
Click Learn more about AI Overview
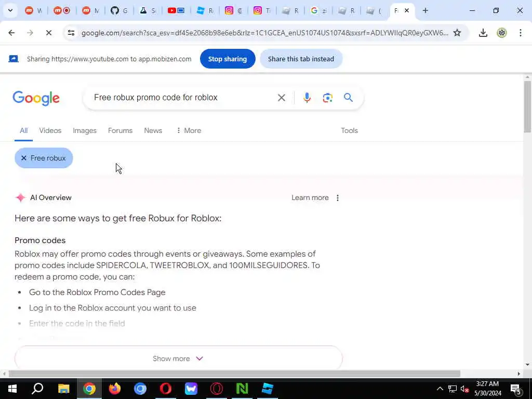pyautogui.click(x=310, y=198)
